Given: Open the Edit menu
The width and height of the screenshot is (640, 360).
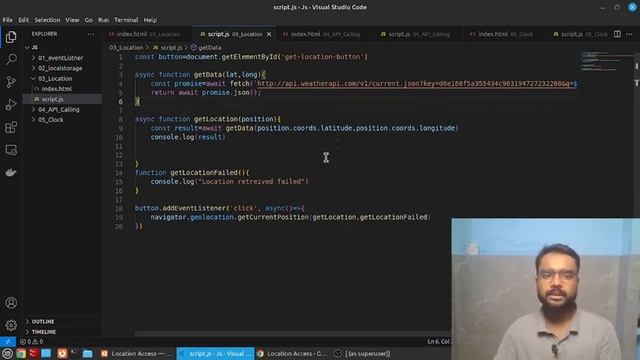Looking at the screenshot, I should tap(24, 20).
